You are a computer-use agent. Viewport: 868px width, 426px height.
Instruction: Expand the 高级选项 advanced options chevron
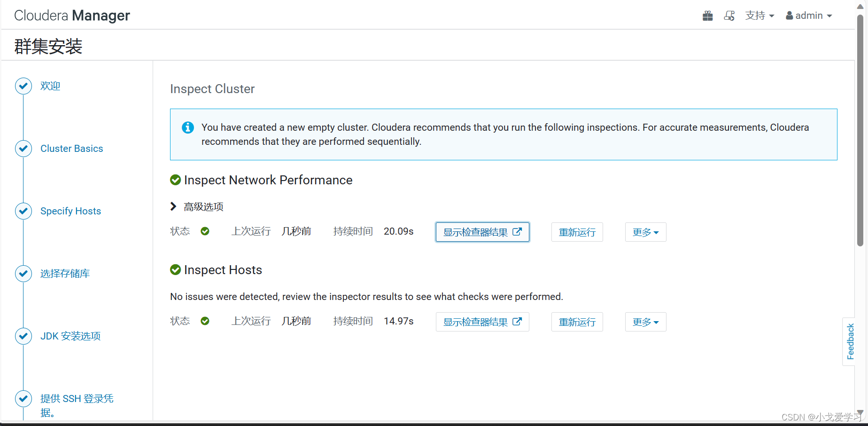pyautogui.click(x=173, y=206)
